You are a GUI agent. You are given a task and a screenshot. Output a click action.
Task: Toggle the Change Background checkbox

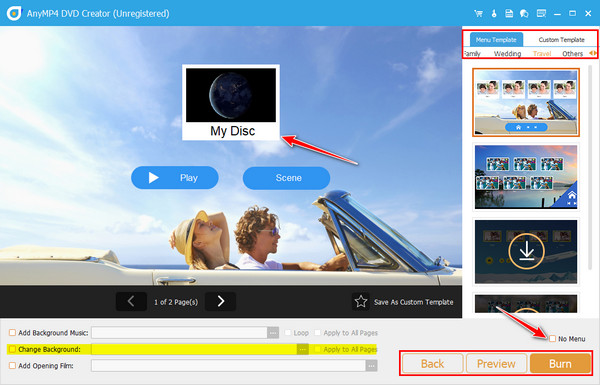pyautogui.click(x=12, y=349)
